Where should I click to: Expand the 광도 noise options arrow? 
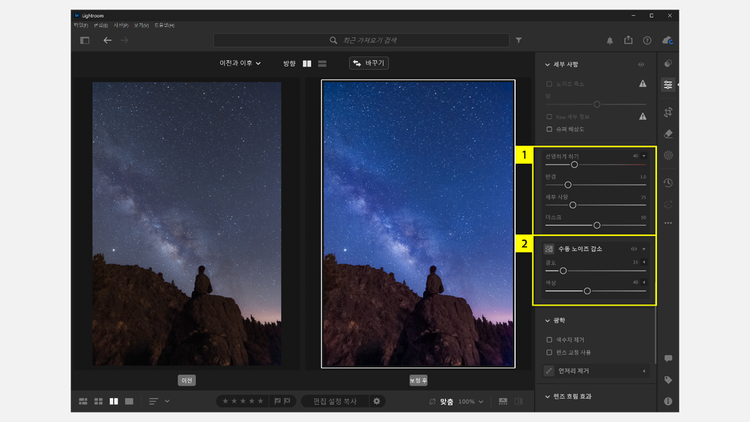point(644,262)
